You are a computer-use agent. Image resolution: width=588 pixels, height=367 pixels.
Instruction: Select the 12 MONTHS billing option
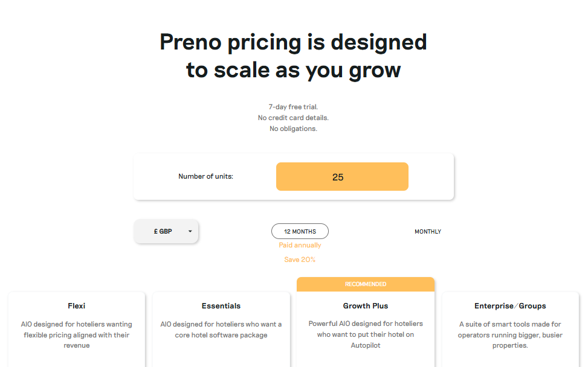[x=300, y=231]
